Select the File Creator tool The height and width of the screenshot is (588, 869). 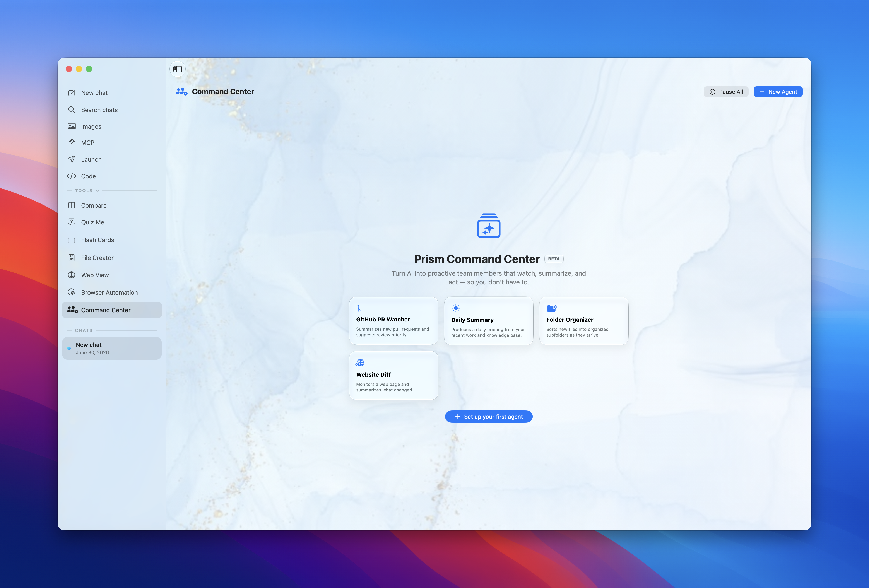point(112,258)
